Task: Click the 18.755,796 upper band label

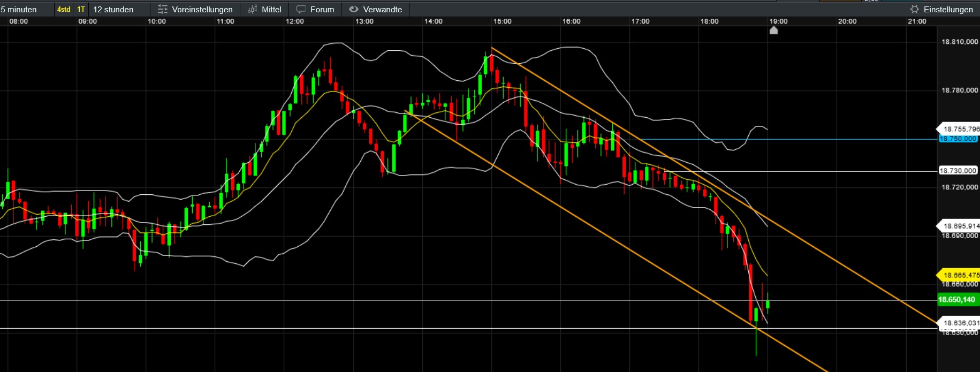Action: click(x=959, y=129)
